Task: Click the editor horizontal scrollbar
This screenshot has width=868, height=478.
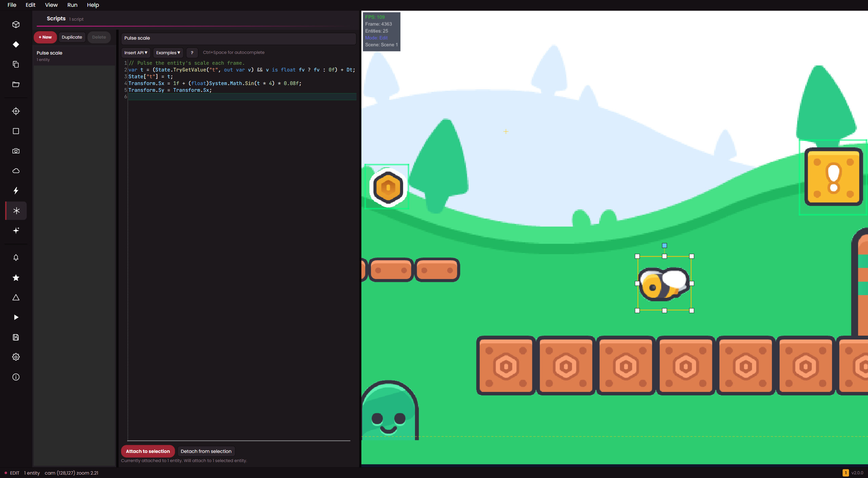Action: coord(239,441)
